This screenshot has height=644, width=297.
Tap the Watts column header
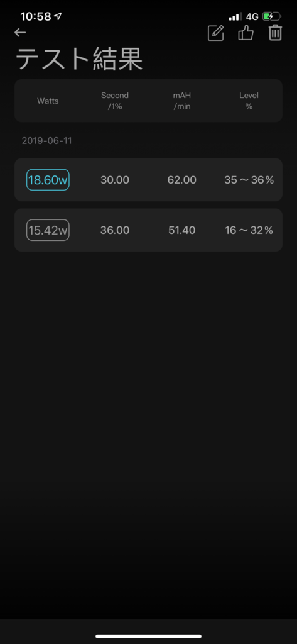point(48,101)
